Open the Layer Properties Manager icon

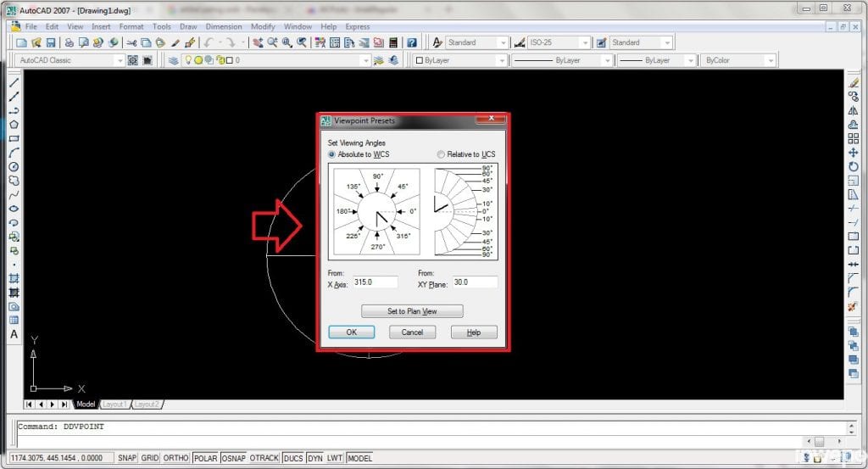[x=174, y=61]
